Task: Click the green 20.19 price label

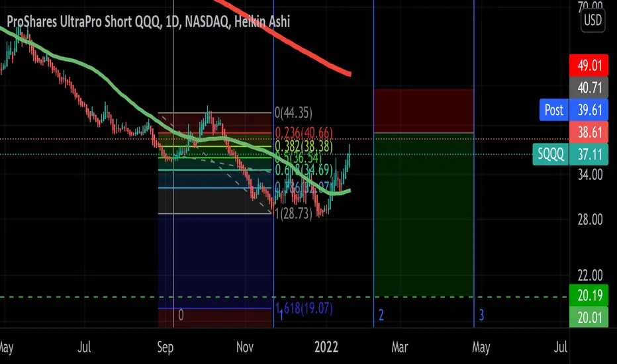Action: [x=589, y=295]
